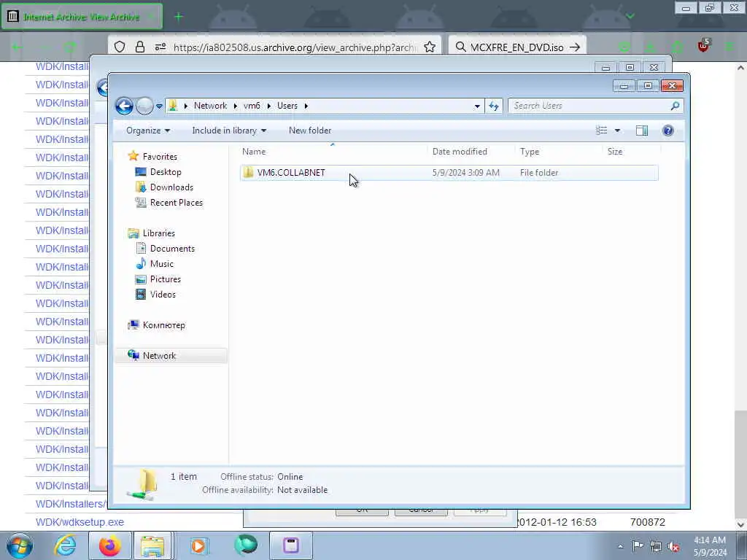747x560 pixels.
Task: Select vm6 in the address breadcrumb
Action: 252,106
